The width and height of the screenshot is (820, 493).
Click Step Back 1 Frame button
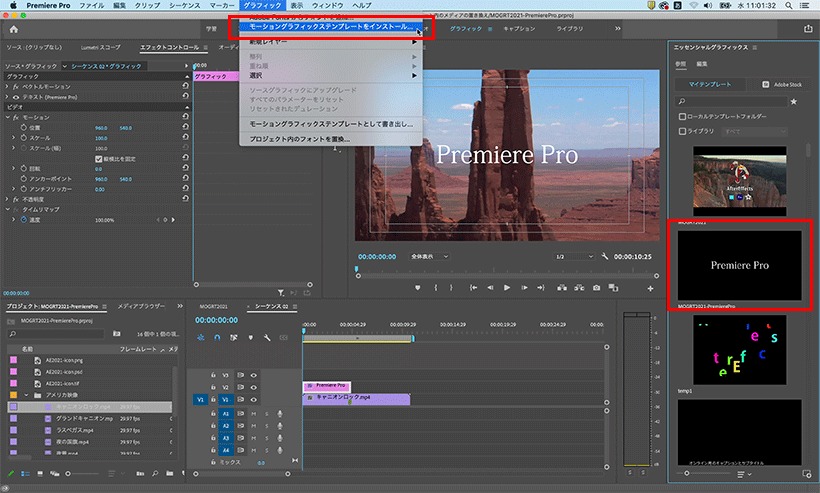pyautogui.click(x=490, y=288)
